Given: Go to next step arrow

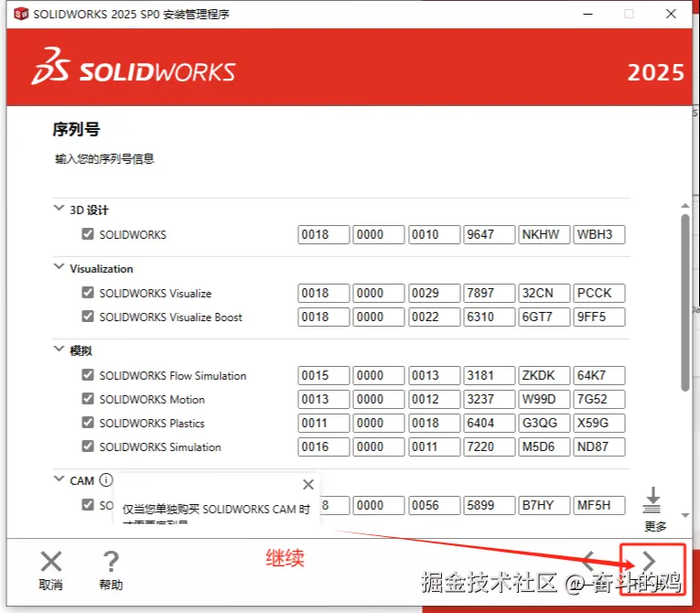Looking at the screenshot, I should point(649,561).
